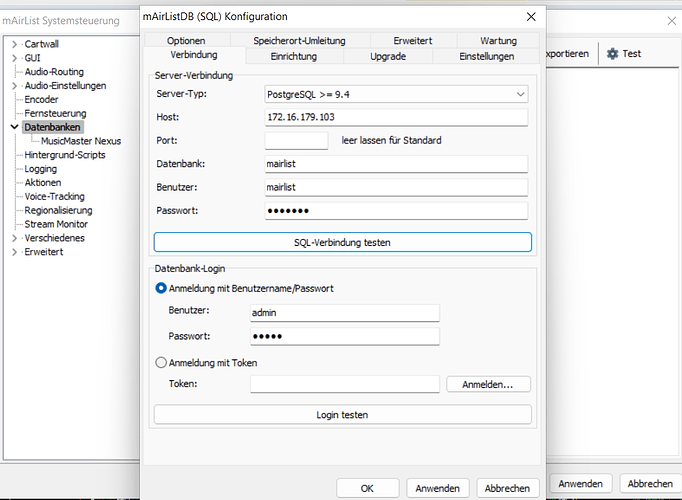Open the Erweitert tab in dialog

click(413, 40)
